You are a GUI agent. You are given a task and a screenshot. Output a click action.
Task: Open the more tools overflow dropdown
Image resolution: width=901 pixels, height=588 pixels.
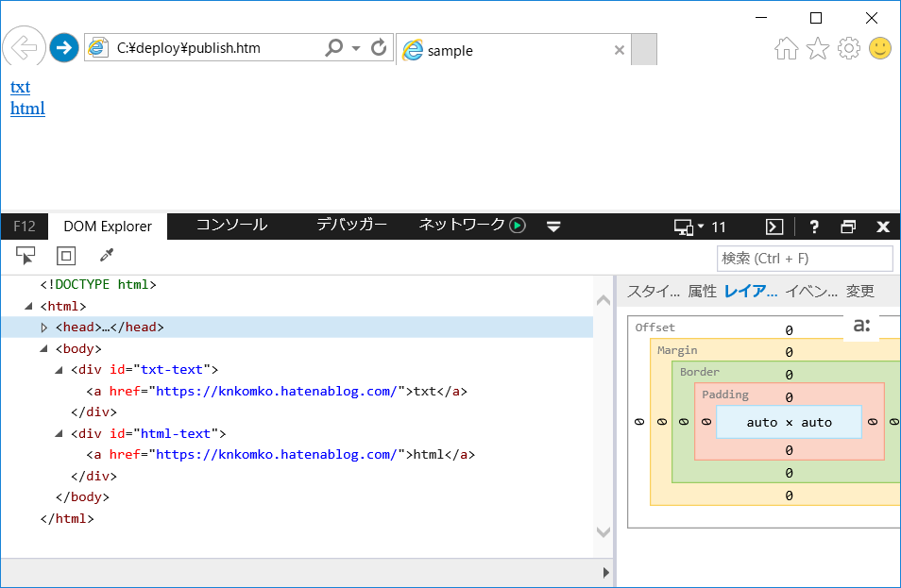click(x=553, y=227)
